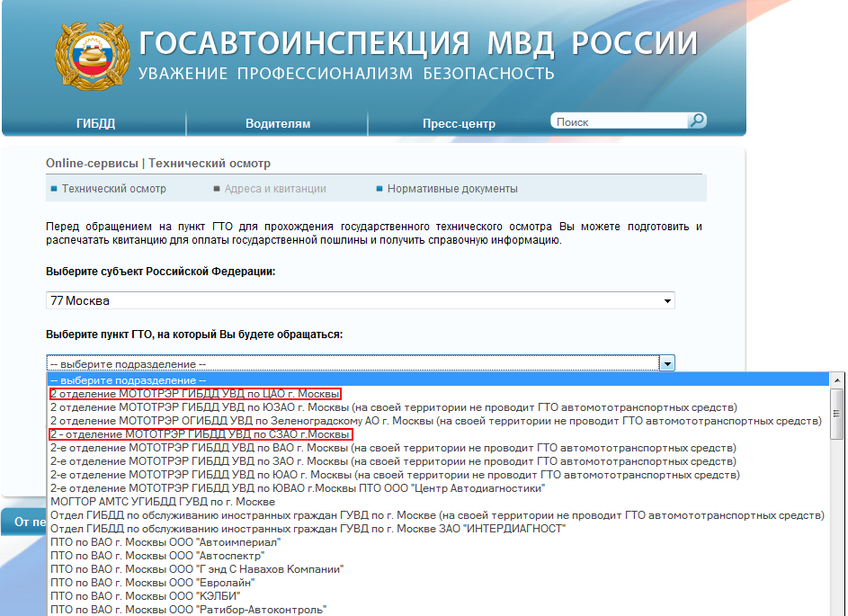
Task: Select ПТО по ВАО ООО "Автоимпериал" option
Action: click(438, 542)
